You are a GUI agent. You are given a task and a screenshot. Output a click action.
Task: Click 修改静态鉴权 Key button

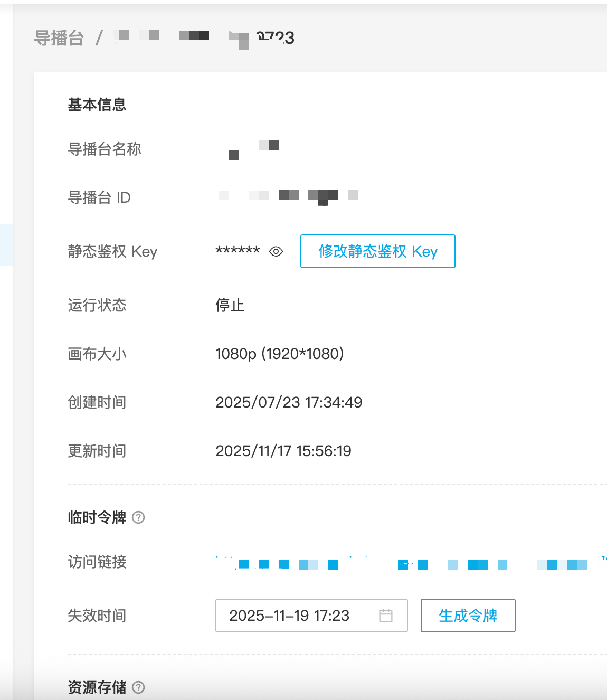click(377, 251)
